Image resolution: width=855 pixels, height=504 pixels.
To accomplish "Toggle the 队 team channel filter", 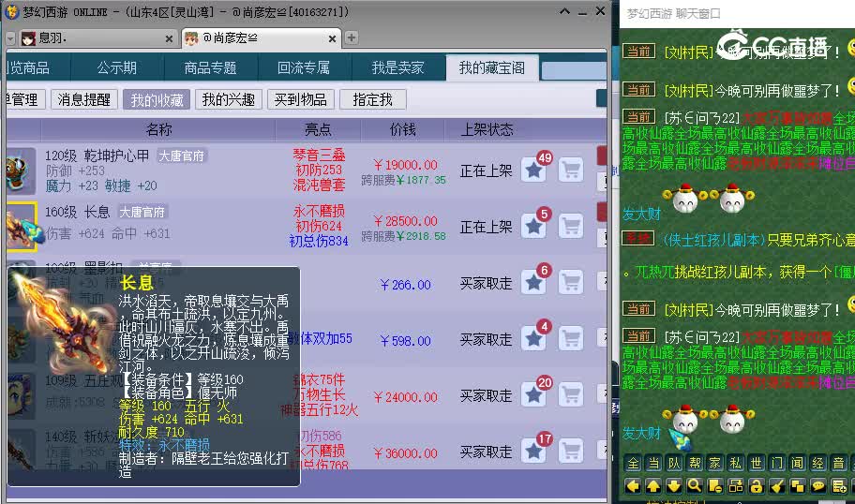I will [x=674, y=463].
